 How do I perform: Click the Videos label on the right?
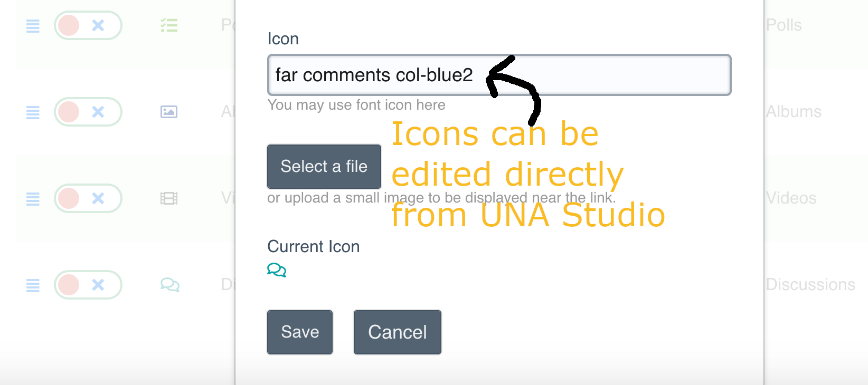791,198
